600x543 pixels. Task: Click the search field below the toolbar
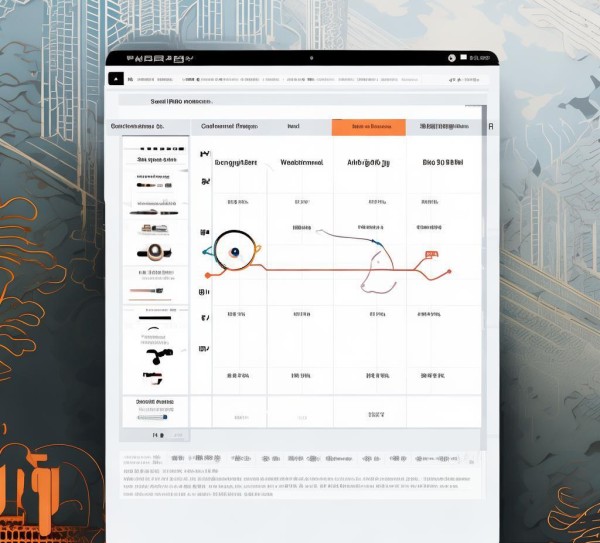180,101
